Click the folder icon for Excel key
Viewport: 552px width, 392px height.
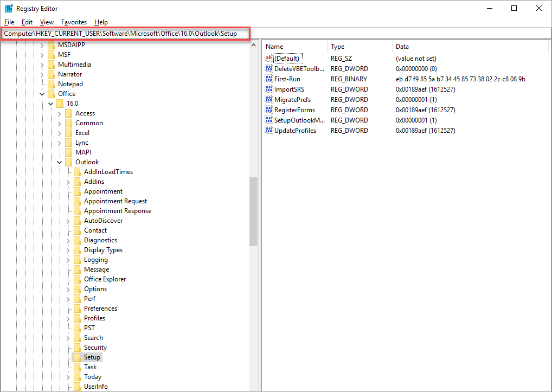pyautogui.click(x=68, y=133)
